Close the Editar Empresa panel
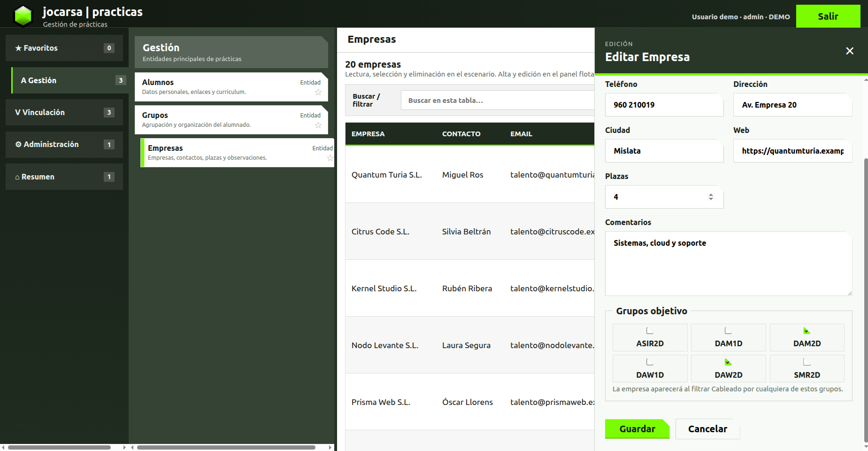 tap(849, 51)
